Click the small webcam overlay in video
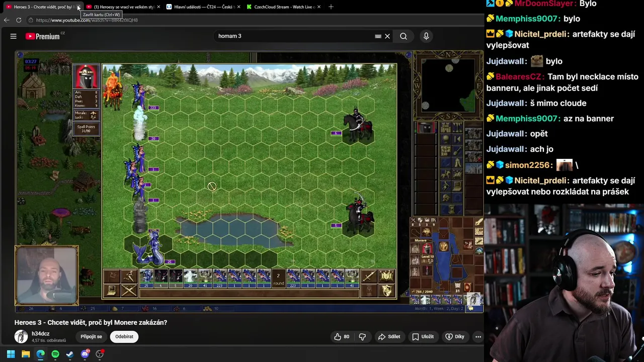This screenshot has width=644, height=362. click(x=46, y=275)
